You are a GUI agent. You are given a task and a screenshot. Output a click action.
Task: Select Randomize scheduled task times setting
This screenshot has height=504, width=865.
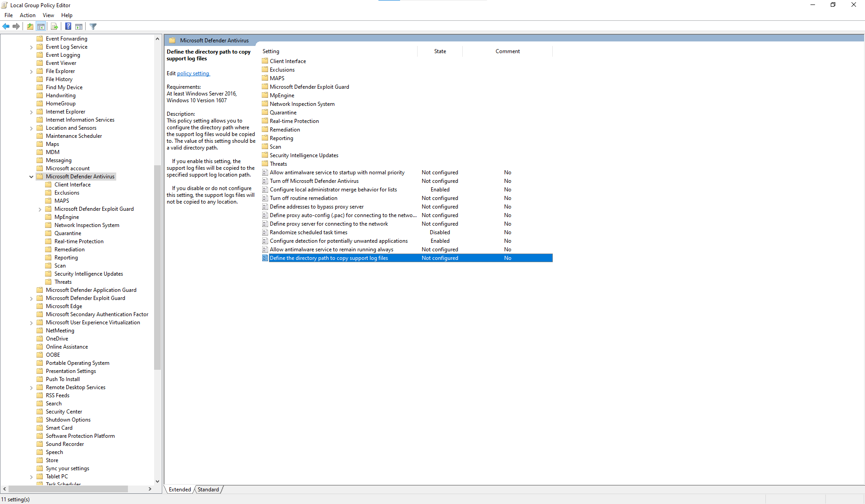pyautogui.click(x=308, y=232)
